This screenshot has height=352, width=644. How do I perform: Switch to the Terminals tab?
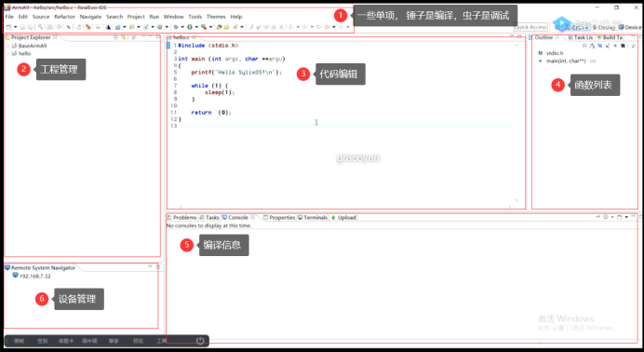pyautogui.click(x=313, y=217)
